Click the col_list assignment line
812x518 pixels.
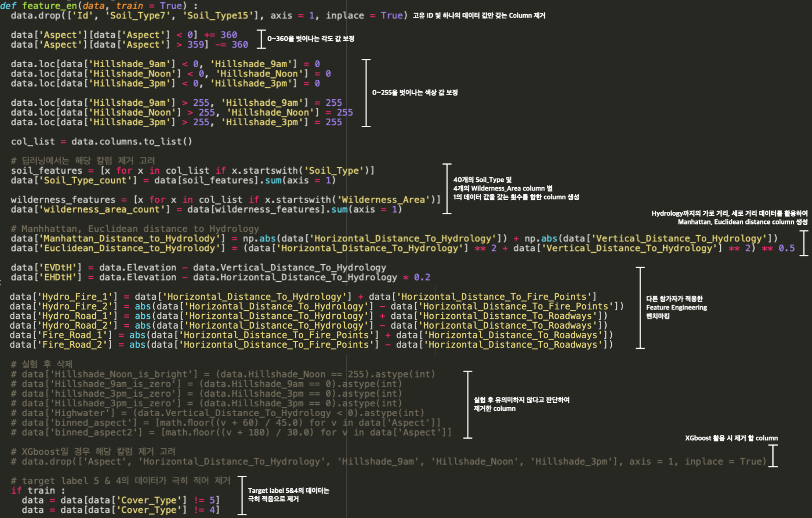[102, 141]
